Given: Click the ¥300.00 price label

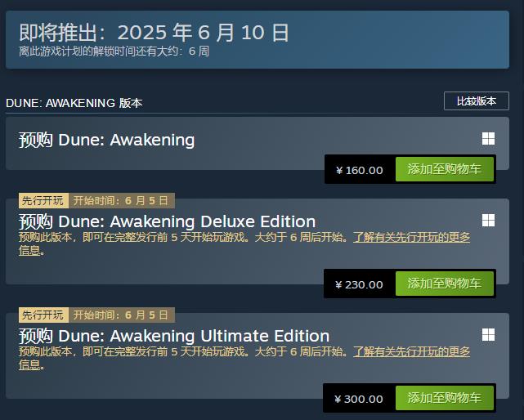Looking at the screenshot, I should point(359,399).
